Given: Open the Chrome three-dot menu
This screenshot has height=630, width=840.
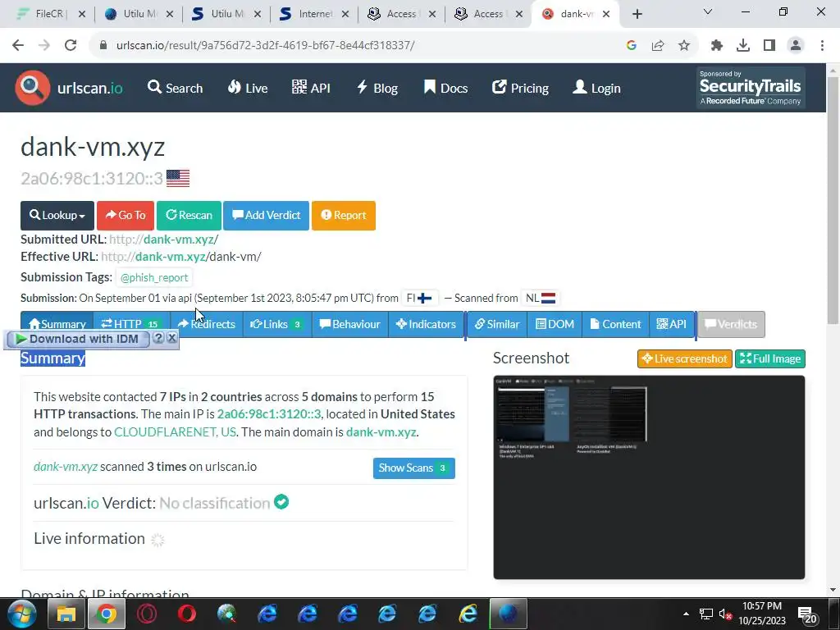Looking at the screenshot, I should click(822, 46).
